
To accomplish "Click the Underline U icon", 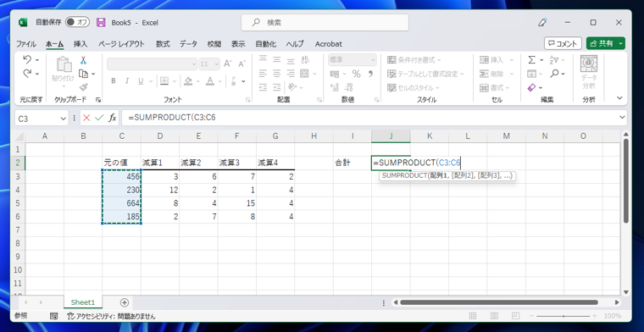I will [x=140, y=81].
